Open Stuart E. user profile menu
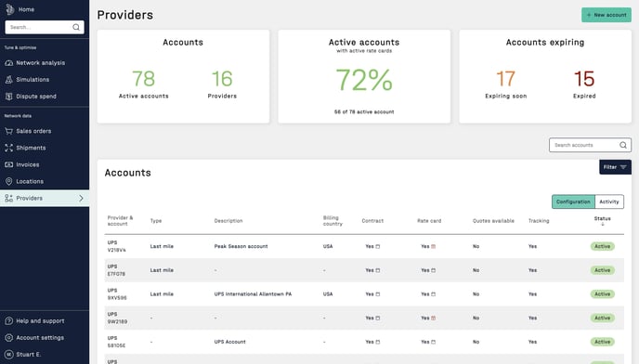Screen dimensions: 639x364 point(29,354)
